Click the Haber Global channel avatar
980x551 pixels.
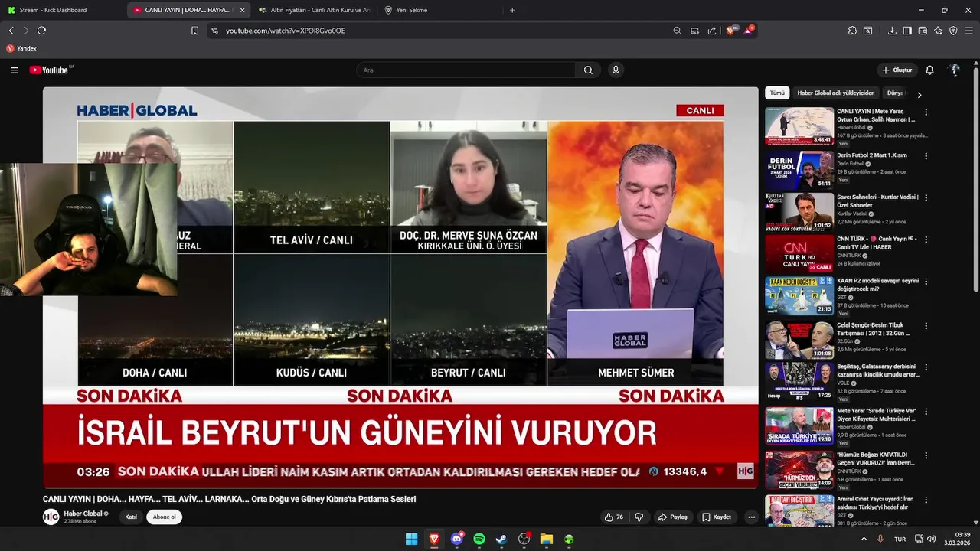click(51, 517)
